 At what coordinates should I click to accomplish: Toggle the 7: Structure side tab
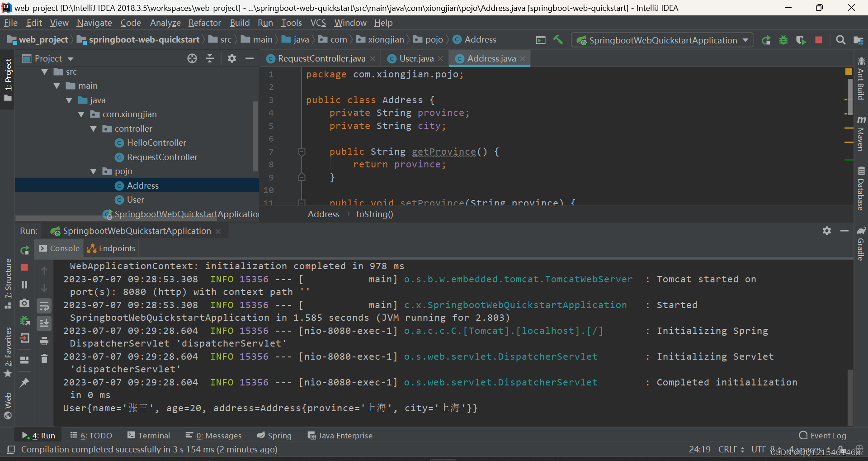coord(8,284)
